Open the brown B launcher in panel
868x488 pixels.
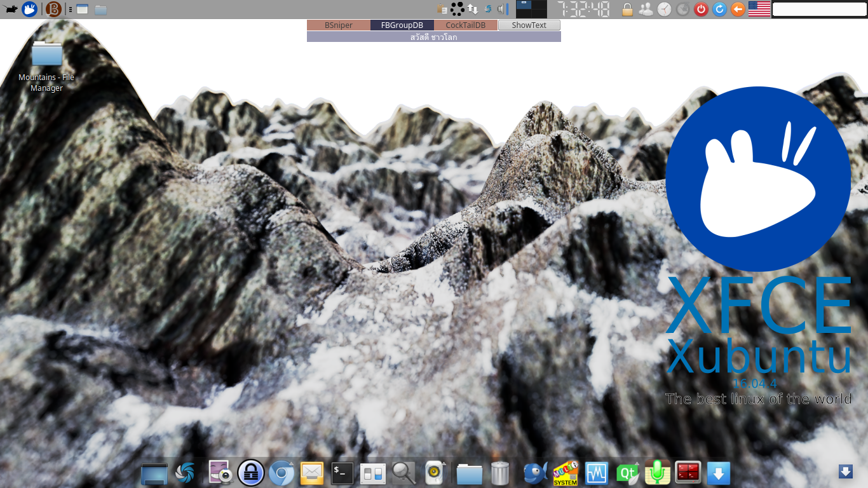(54, 9)
